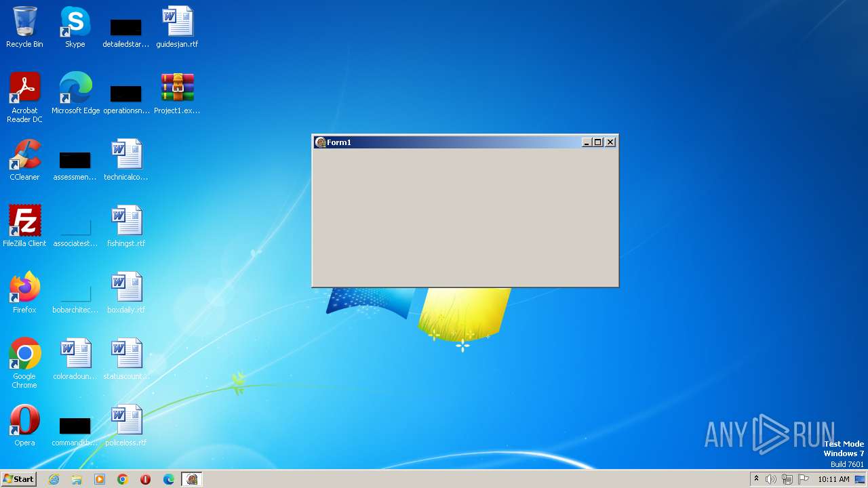Select the detailedstar... desktop file

pos(126,33)
